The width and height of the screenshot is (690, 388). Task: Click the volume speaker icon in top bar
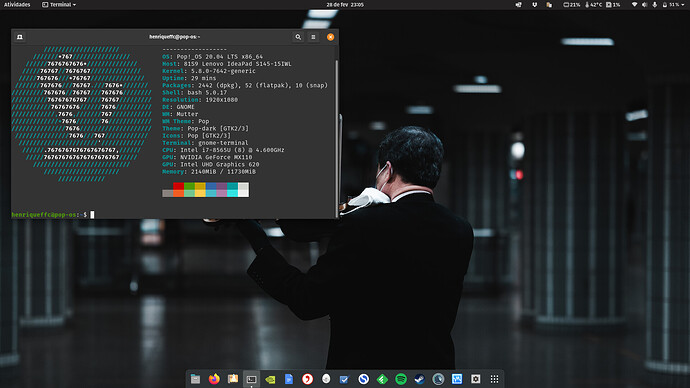tap(644, 4)
